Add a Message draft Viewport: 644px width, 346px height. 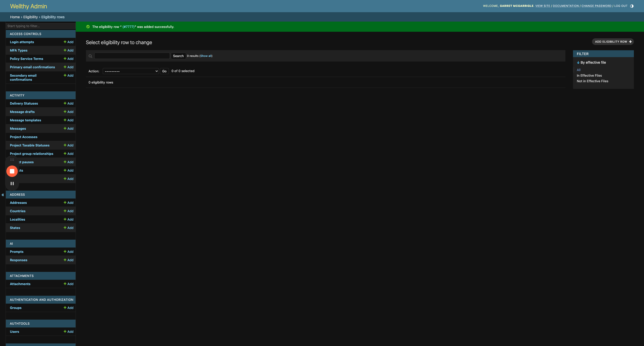click(68, 112)
